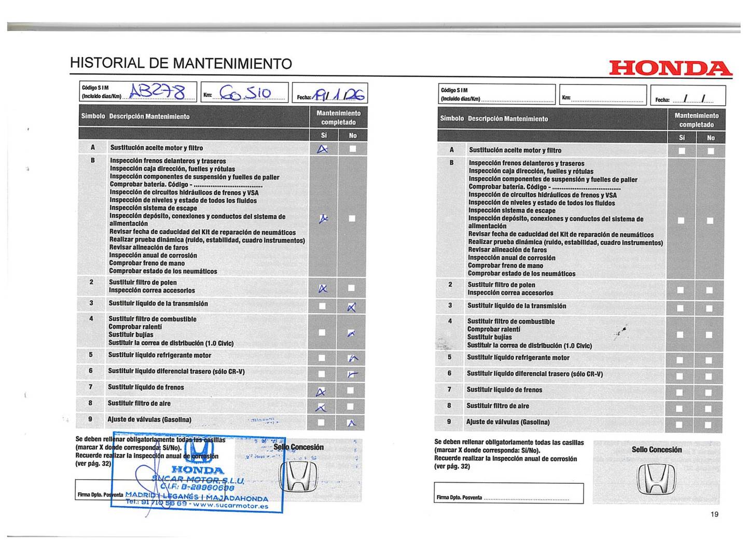Screen dimensions: 747x560
Task: Click the marked No box for 'diferencial trasero', left page
Action: point(352,374)
